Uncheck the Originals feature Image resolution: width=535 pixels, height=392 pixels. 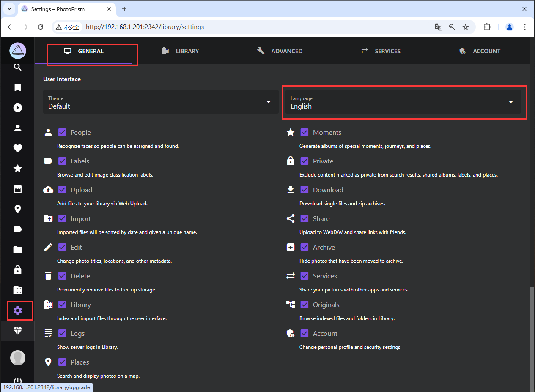point(305,305)
